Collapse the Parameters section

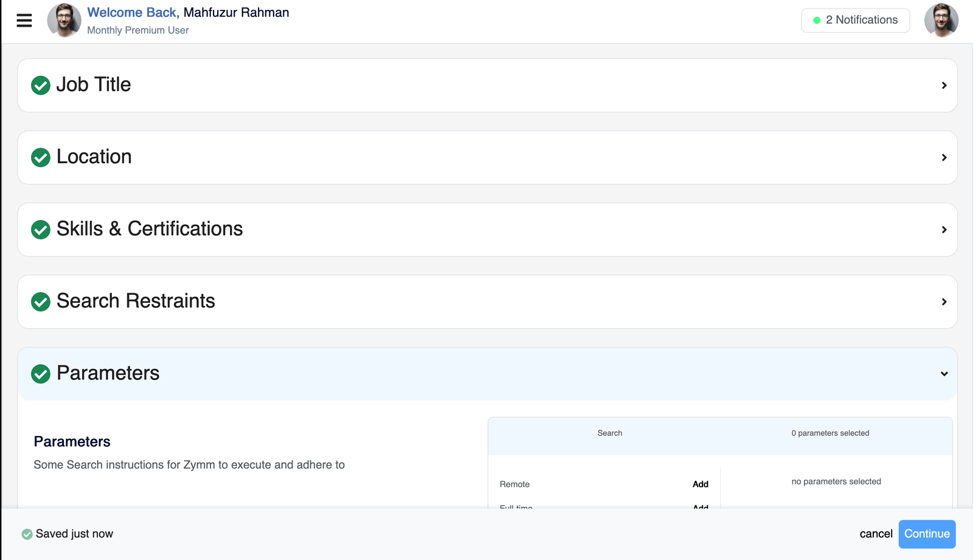[944, 373]
